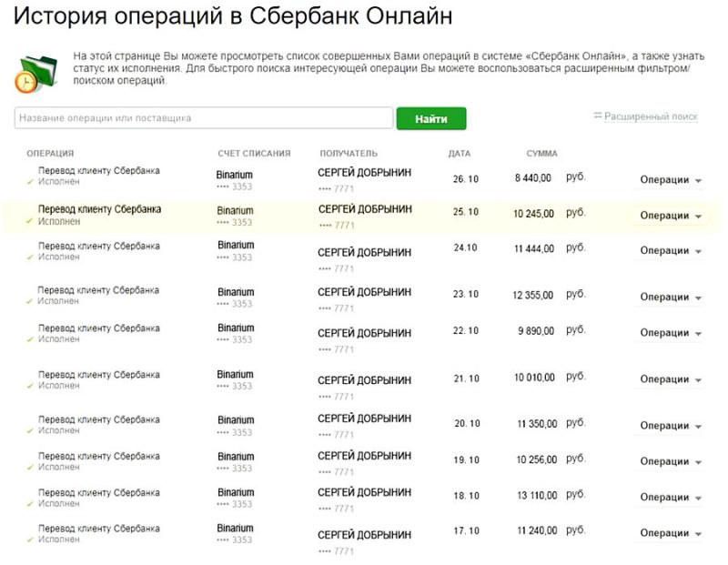Click the История операций в Сбербанк Онлайн heading
This screenshot has width=728, height=565.
(233, 15)
